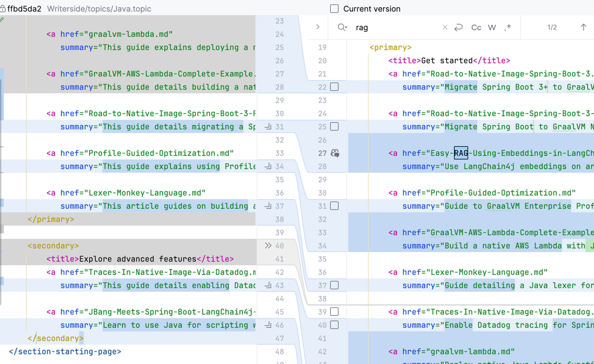Click JBang-Meets-Spring-Boot-LangChain4j href line
594x364 pixels.
click(x=151, y=312)
